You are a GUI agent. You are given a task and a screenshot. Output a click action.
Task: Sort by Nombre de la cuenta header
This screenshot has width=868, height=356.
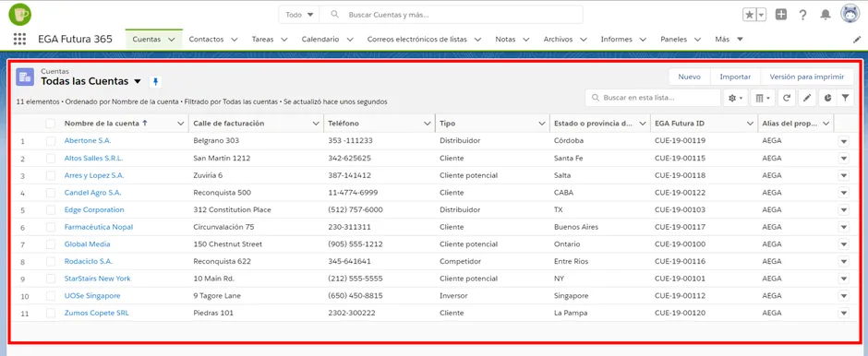tap(102, 124)
